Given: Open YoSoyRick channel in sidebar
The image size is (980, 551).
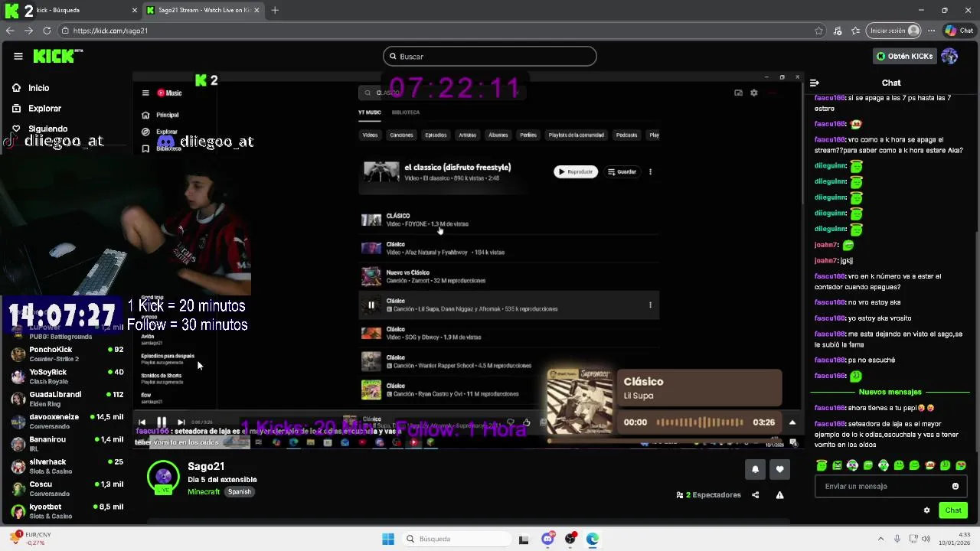Looking at the screenshot, I should coord(67,376).
